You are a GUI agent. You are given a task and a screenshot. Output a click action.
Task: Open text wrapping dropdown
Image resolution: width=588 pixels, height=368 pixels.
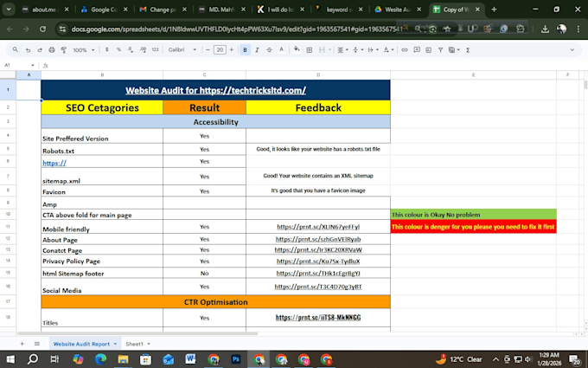[374, 50]
